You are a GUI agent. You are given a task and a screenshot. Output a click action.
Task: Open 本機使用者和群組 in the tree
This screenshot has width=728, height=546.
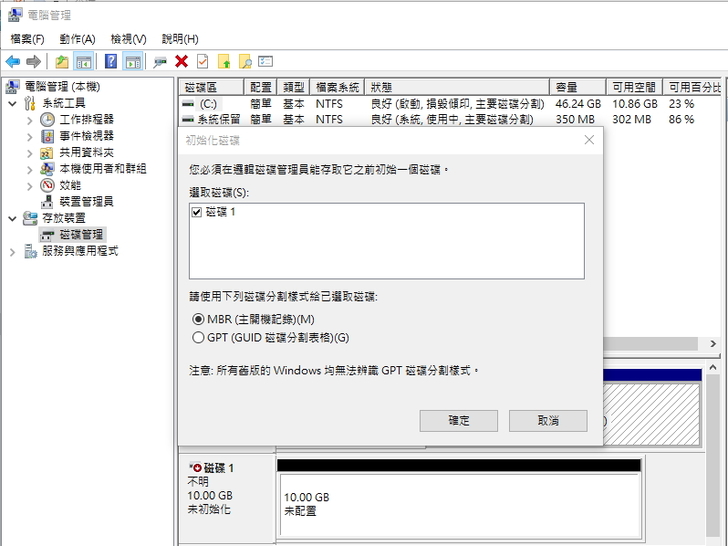pos(103,169)
